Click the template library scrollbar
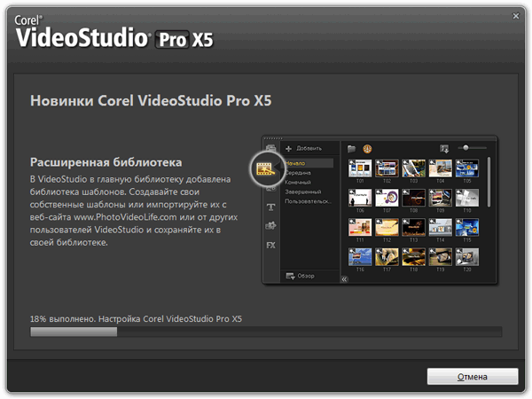The height and width of the screenshot is (399, 532). [x=489, y=182]
